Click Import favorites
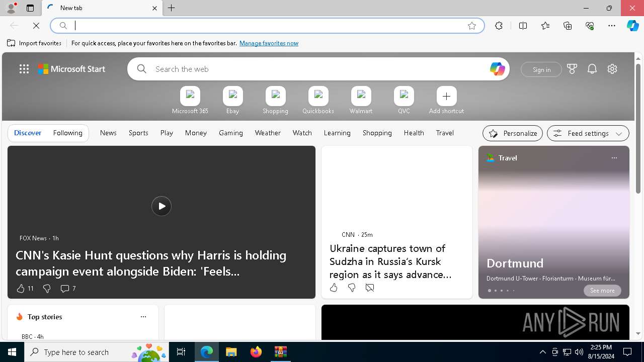Screen dimensions: 644x362 [34, 43]
